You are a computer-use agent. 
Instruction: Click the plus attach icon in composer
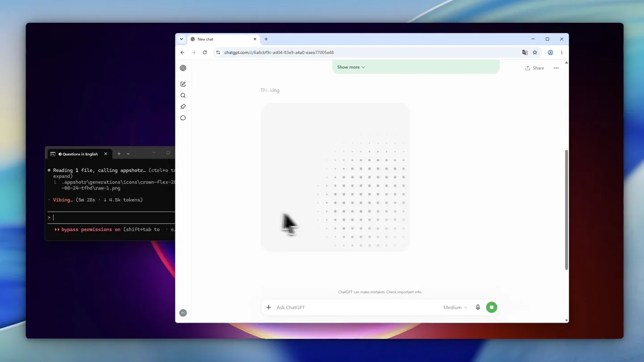tap(268, 307)
